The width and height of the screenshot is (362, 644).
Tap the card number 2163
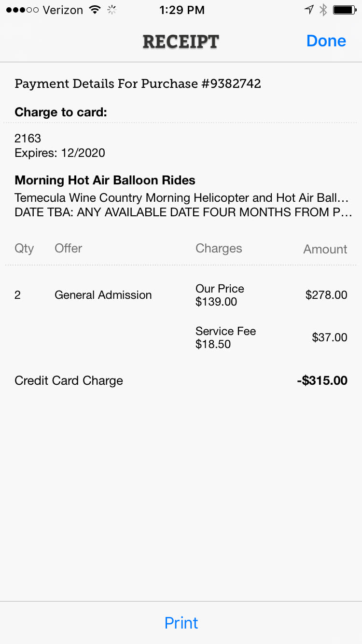(28, 139)
